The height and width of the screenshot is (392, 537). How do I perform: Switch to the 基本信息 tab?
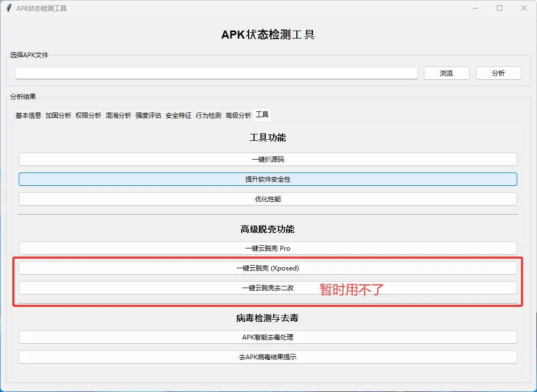pyautogui.click(x=27, y=114)
